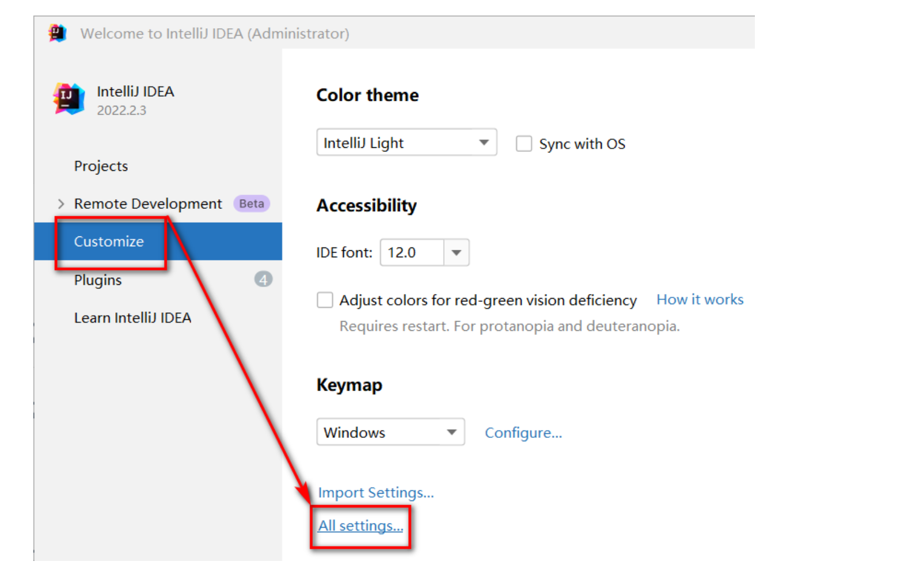Image resolution: width=900 pixels, height=588 pixels.
Task: Click the Beta badge next to Remote Development
Action: click(x=252, y=204)
